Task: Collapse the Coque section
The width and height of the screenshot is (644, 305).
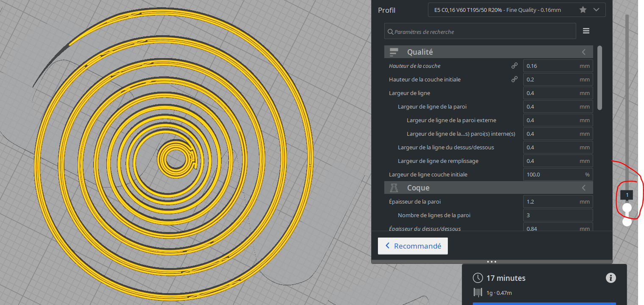Action: [x=583, y=188]
